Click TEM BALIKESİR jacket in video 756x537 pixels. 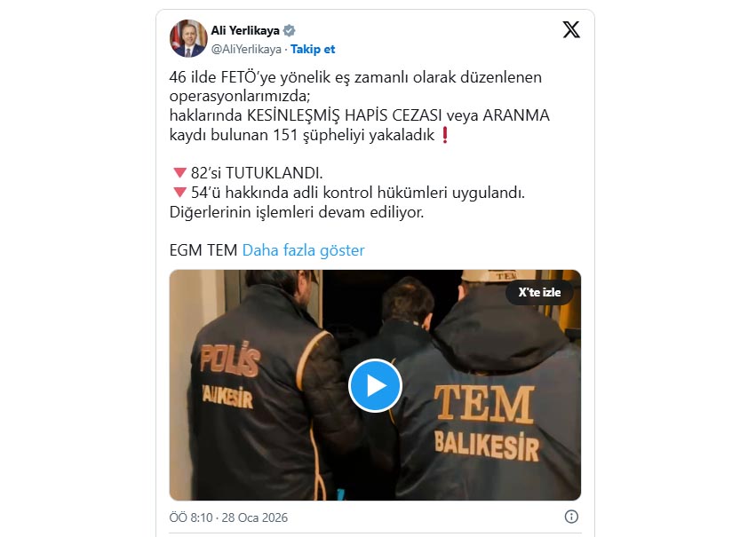coord(486,422)
